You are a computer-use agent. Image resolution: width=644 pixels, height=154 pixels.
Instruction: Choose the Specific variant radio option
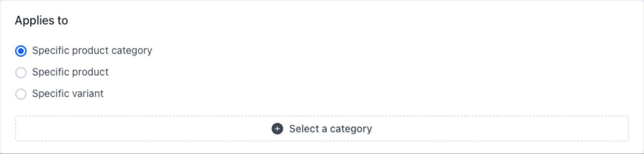pos(21,94)
